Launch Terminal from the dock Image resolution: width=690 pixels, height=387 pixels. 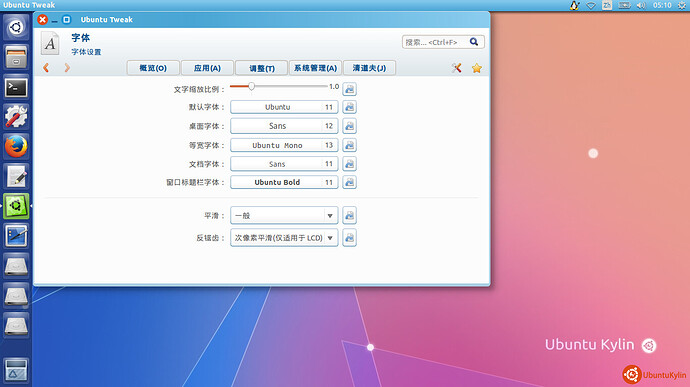click(x=16, y=87)
